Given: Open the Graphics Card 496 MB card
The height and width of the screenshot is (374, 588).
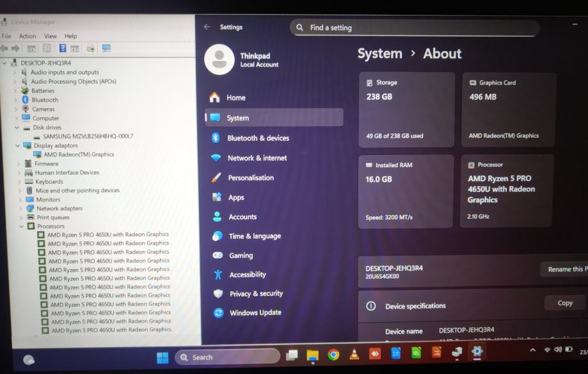Looking at the screenshot, I should (509, 110).
